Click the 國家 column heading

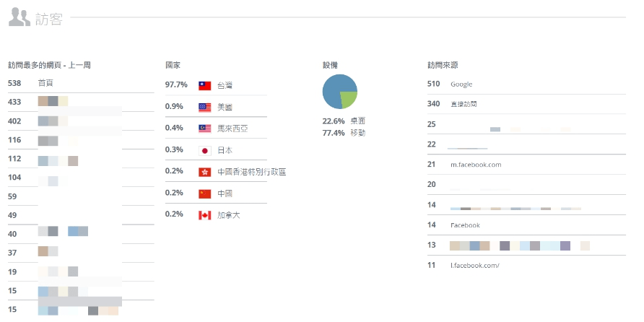pos(173,65)
